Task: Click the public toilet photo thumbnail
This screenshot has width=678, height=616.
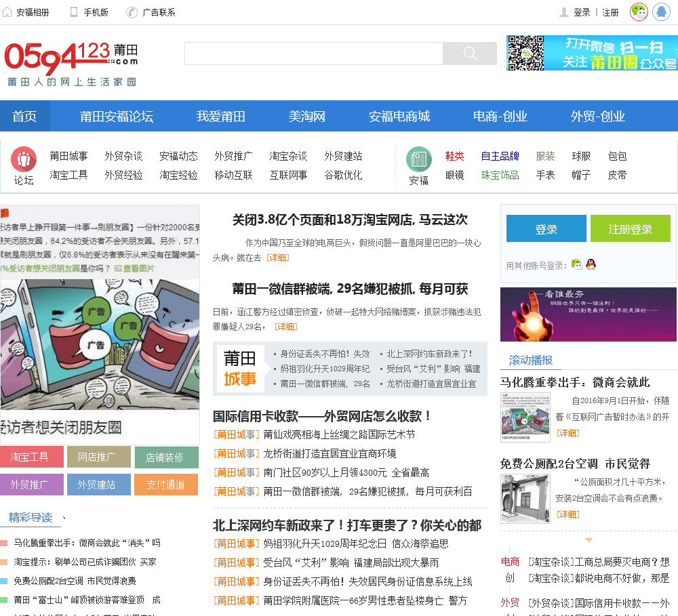Action: point(525,498)
